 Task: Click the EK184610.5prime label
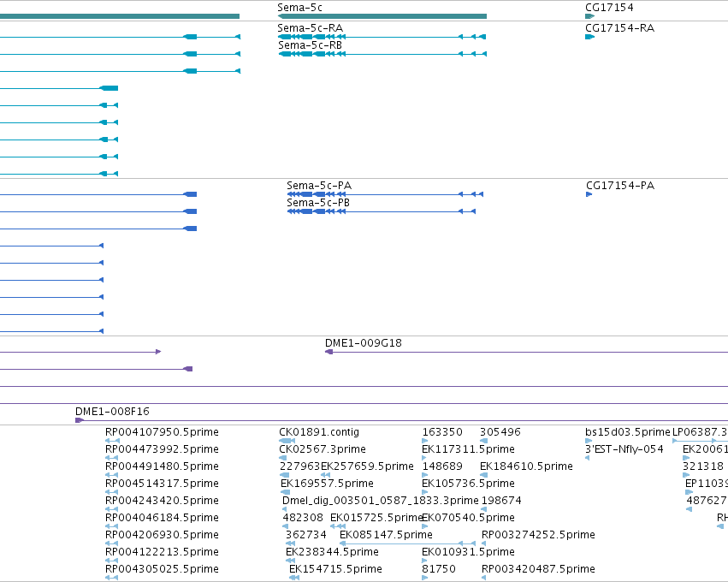526,466
